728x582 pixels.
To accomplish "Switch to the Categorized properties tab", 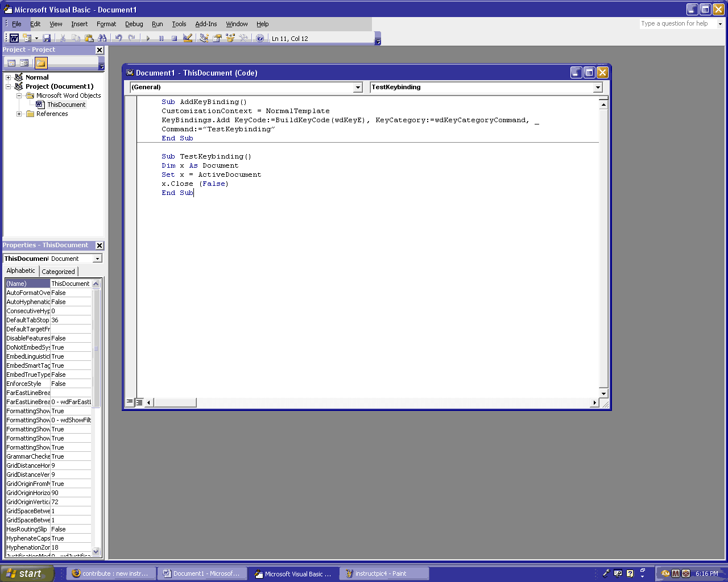I will pyautogui.click(x=58, y=271).
